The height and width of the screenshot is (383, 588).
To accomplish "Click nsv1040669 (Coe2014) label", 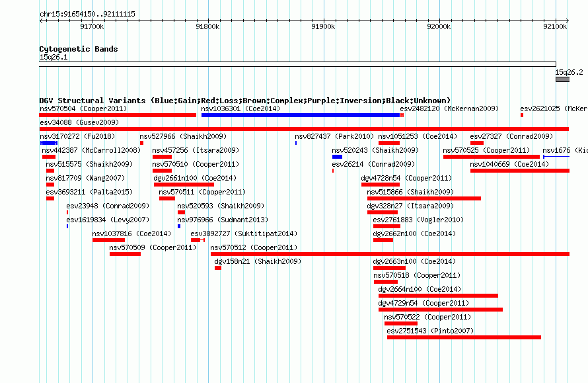I will click(509, 165).
